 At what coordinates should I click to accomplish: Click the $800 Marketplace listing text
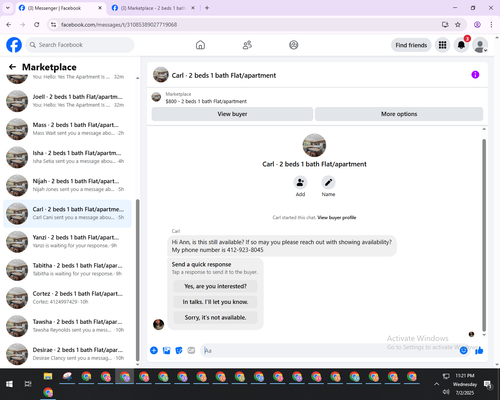point(206,101)
